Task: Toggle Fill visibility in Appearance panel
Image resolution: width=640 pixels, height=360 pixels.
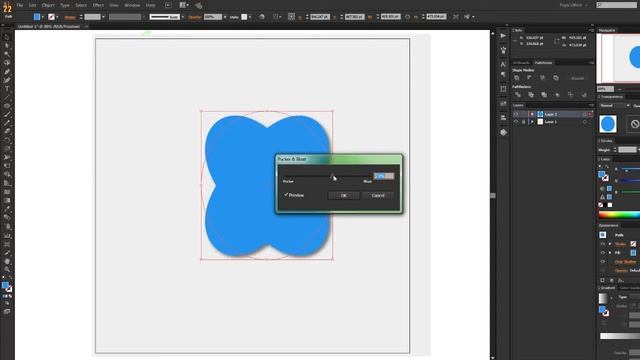Action: pos(603,253)
